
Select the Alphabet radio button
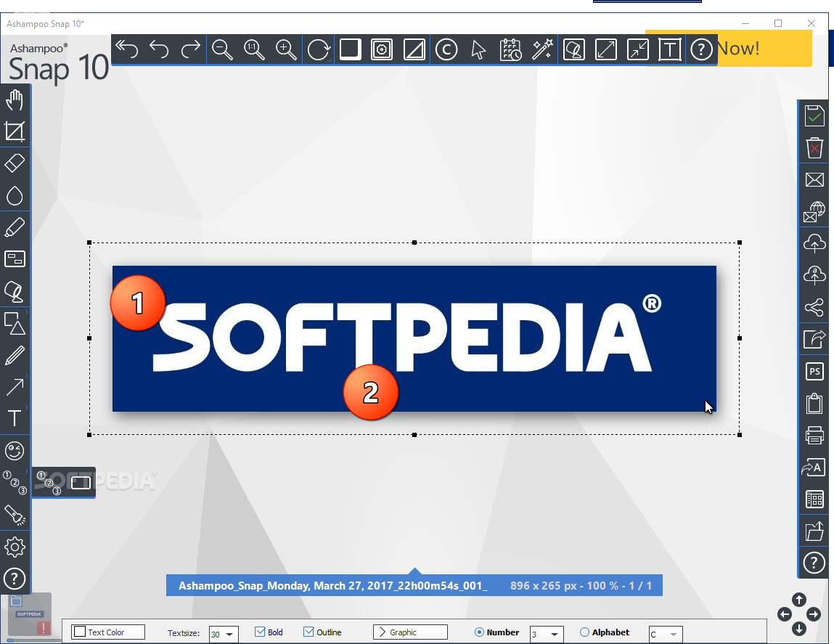pyautogui.click(x=584, y=632)
